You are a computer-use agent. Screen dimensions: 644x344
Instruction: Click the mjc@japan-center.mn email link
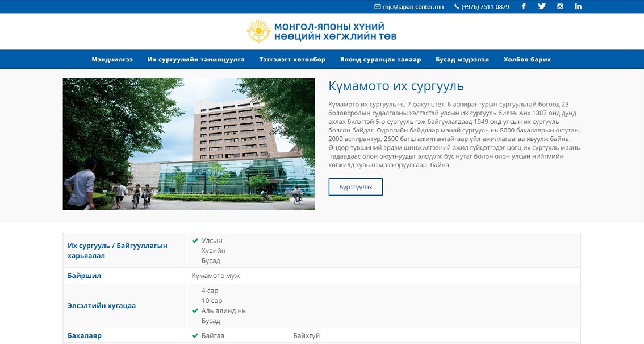[413, 7]
